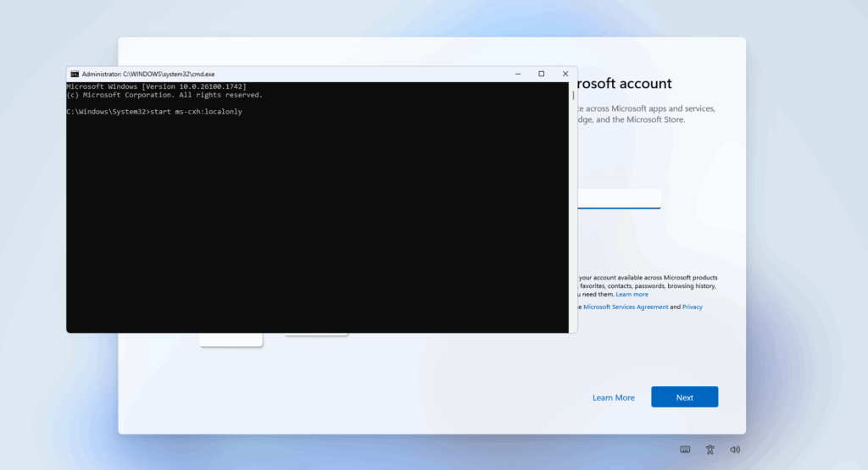The image size is (868, 470).
Task: Open the Privacy link
Action: coord(692,307)
